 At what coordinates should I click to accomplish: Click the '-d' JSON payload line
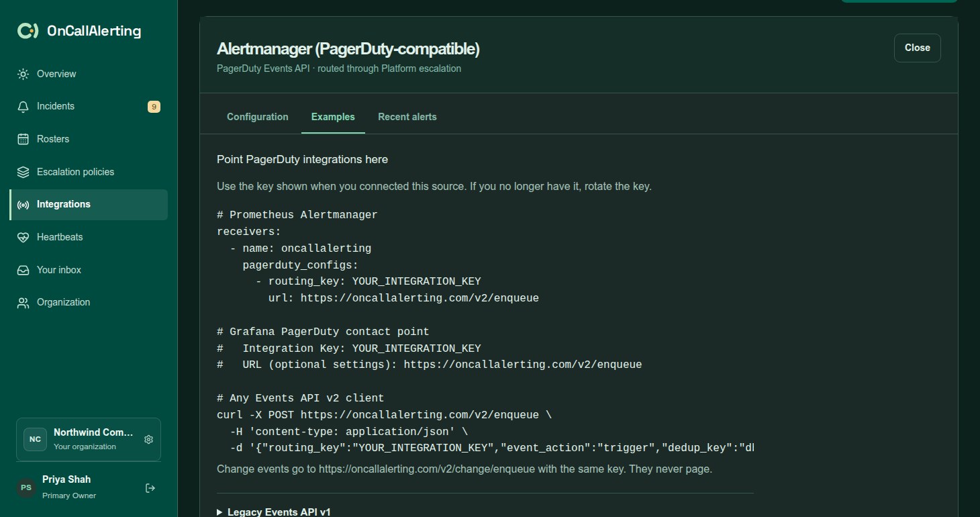[492, 448]
